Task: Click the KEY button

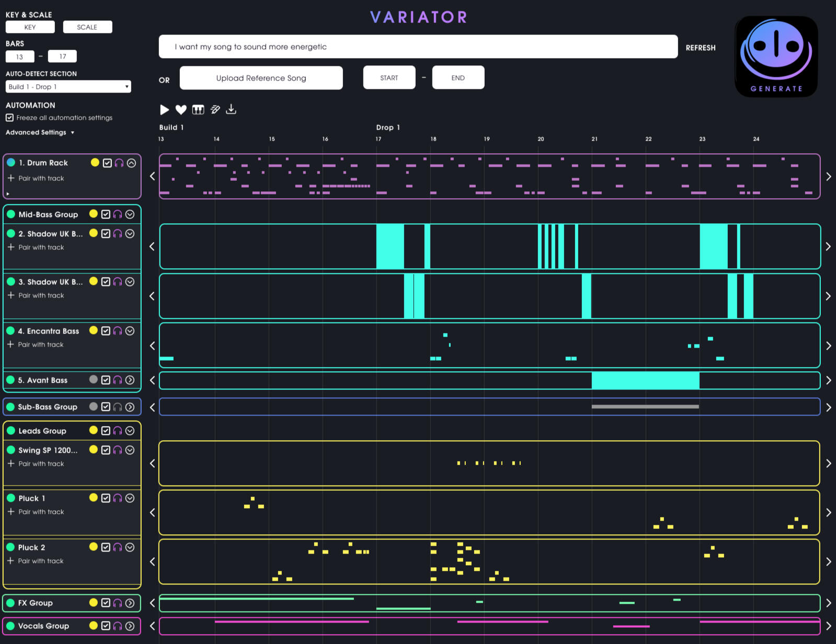Action: coord(30,27)
